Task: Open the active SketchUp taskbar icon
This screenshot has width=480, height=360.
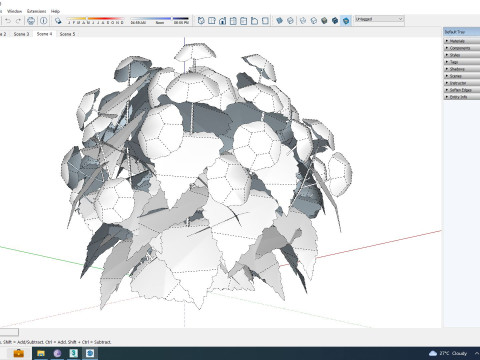Action: pyautogui.click(x=90, y=353)
